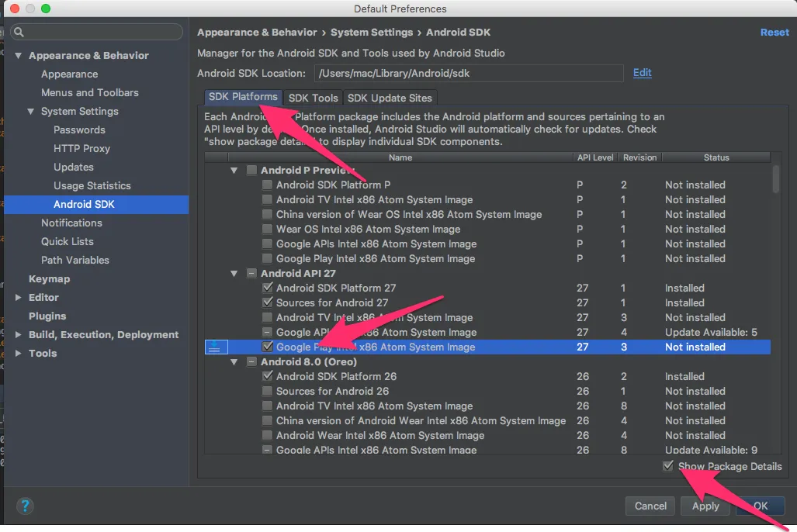Uncheck Show Package Details

click(668, 466)
